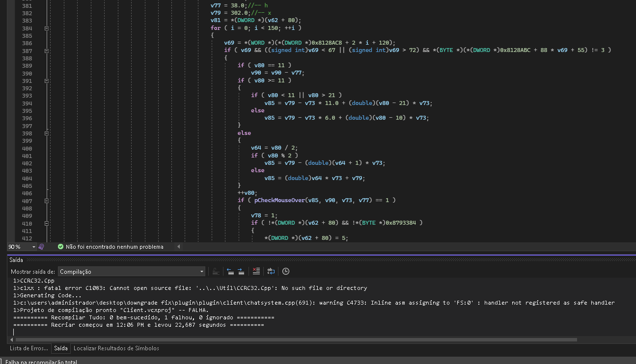The height and width of the screenshot is (364, 636).
Task: Click the code line 'v77 = 38.0;//-- h'
Action: click(x=239, y=5)
